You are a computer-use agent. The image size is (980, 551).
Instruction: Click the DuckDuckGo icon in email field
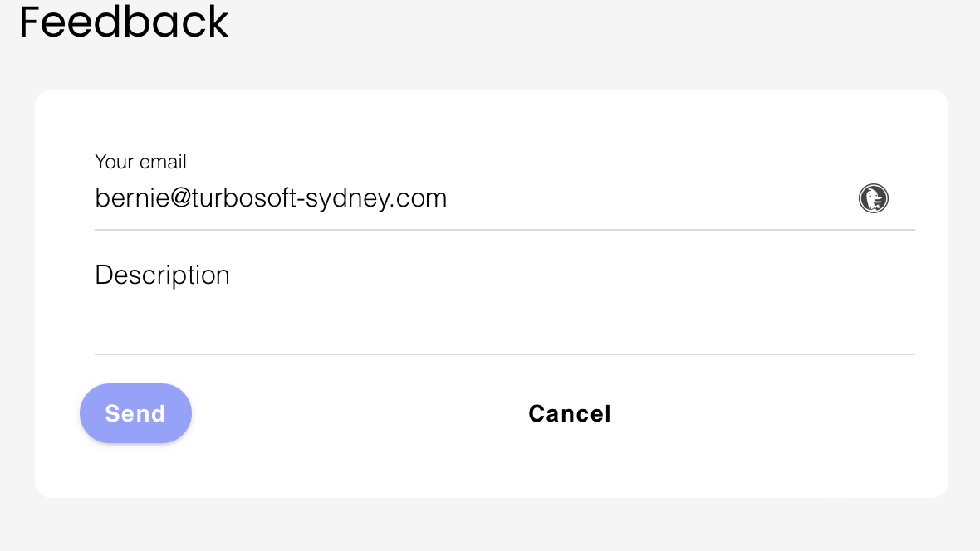[x=873, y=199]
